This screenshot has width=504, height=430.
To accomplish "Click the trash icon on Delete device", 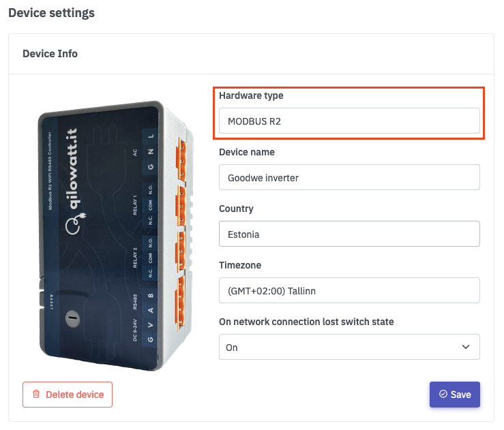I will (x=36, y=395).
